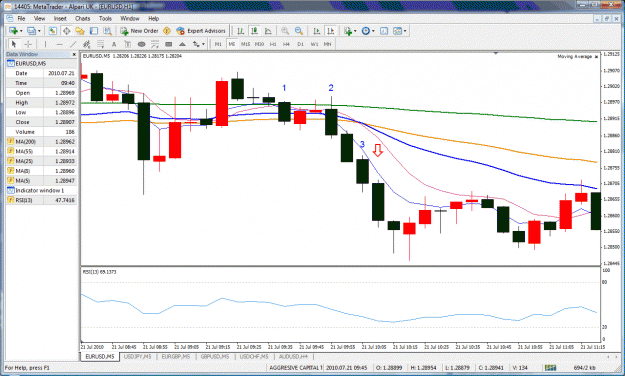Expand the Templates dropdown arrow

click(405, 31)
